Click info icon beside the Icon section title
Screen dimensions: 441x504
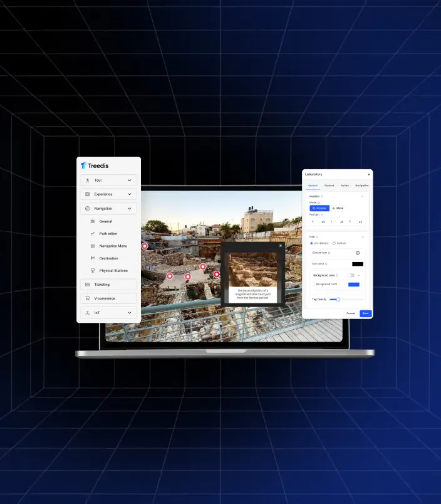317,237
